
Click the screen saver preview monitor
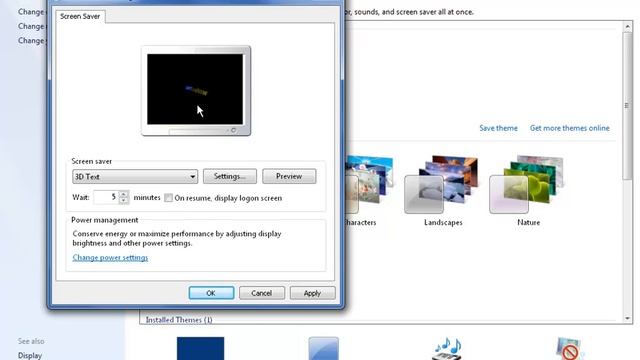tap(196, 91)
